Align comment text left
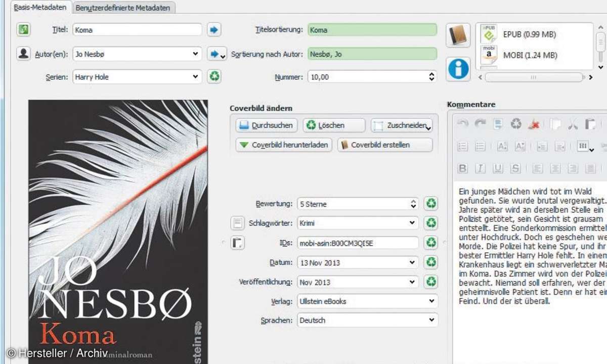 point(538,168)
